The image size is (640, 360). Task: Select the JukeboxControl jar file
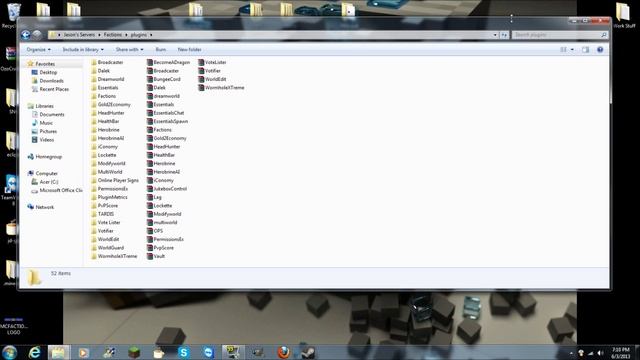167,189
